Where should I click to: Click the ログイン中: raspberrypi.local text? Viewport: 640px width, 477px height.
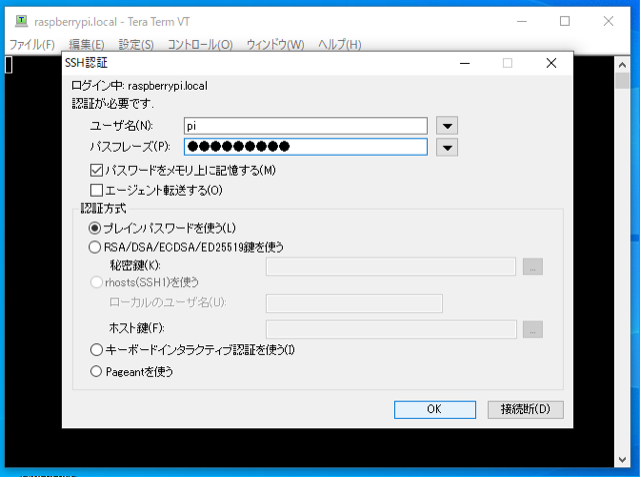click(x=139, y=86)
